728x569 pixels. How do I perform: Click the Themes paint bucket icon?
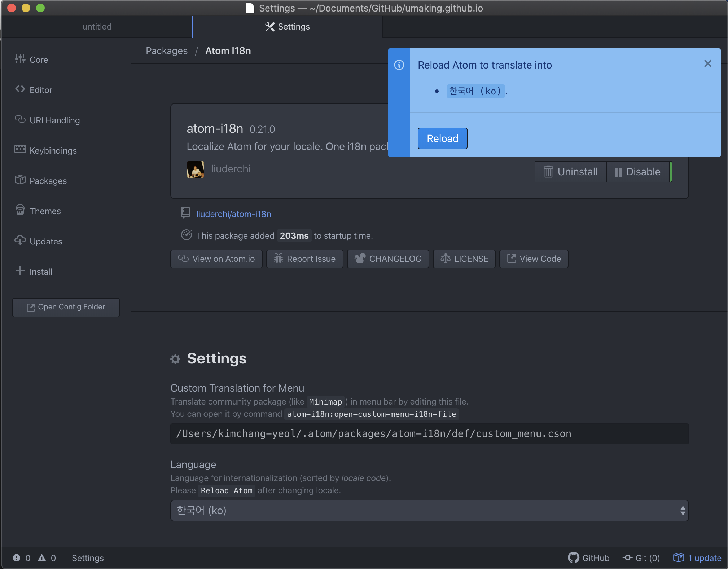pos(20,210)
